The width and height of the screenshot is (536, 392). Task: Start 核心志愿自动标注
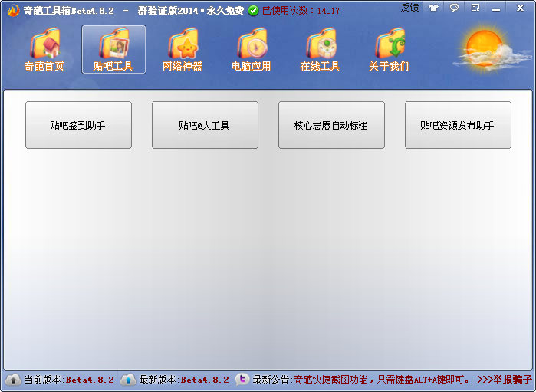331,125
